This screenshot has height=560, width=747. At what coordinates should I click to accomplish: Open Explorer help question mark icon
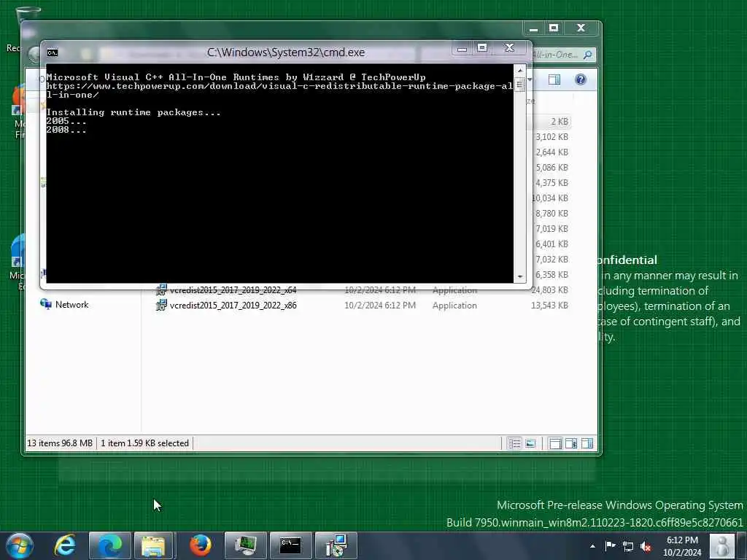(x=580, y=79)
